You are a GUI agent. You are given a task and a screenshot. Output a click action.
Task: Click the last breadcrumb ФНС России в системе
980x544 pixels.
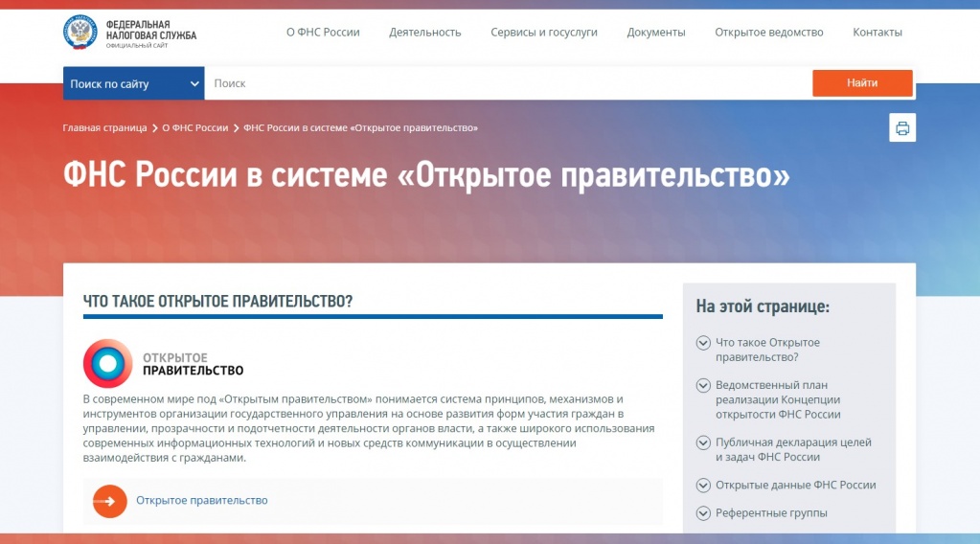coord(360,127)
